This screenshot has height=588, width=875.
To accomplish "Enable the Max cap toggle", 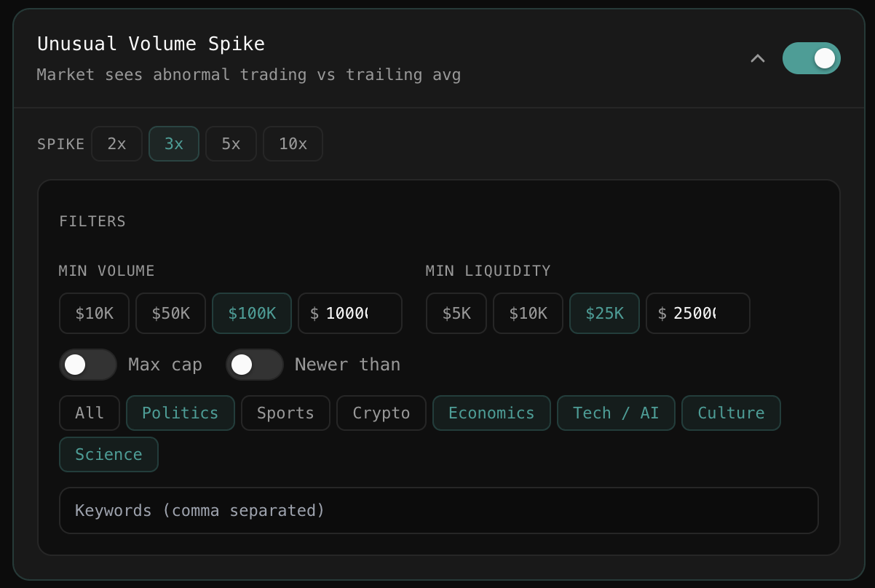I will pos(88,365).
